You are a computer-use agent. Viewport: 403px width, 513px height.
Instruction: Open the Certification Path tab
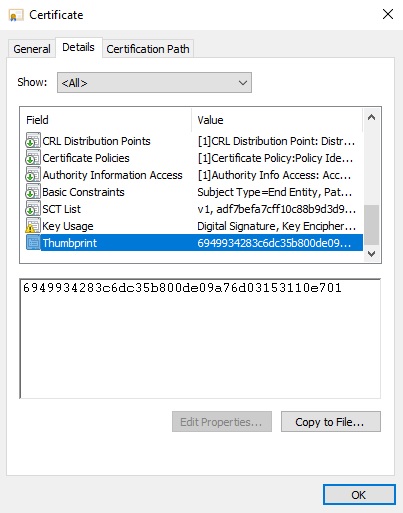pos(148,49)
